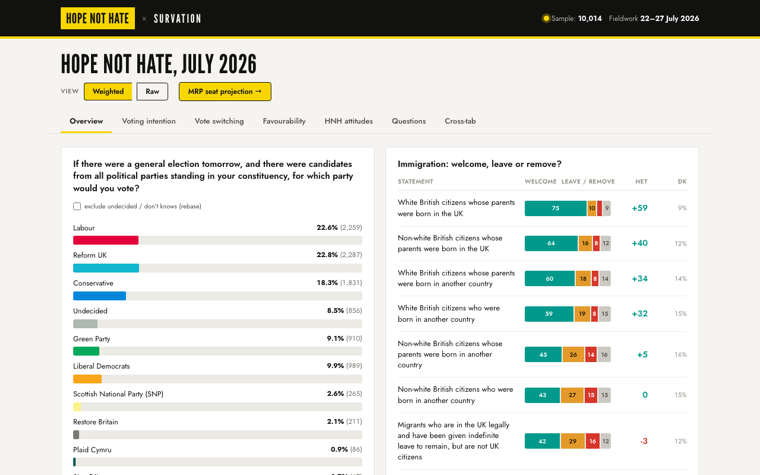This screenshot has width=760, height=475.
Task: Open the HNH attitudes tab
Action: [348, 121]
